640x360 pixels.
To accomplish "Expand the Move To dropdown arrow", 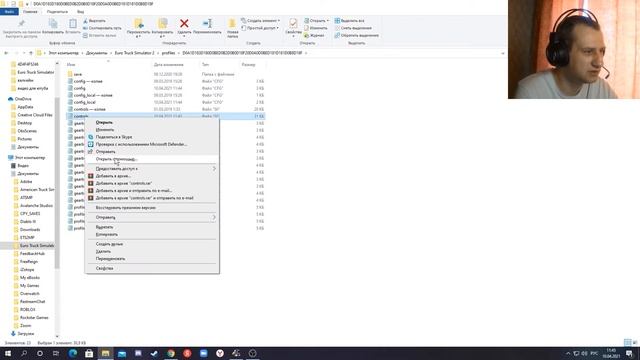I will pyautogui.click(x=138, y=36).
